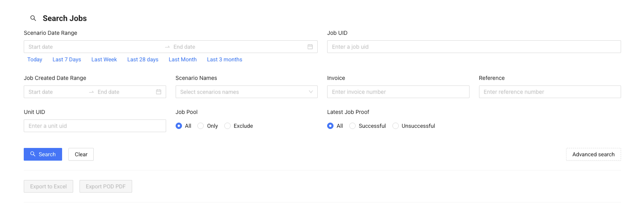
Task: Focus the Reference number input field
Action: pyautogui.click(x=550, y=92)
